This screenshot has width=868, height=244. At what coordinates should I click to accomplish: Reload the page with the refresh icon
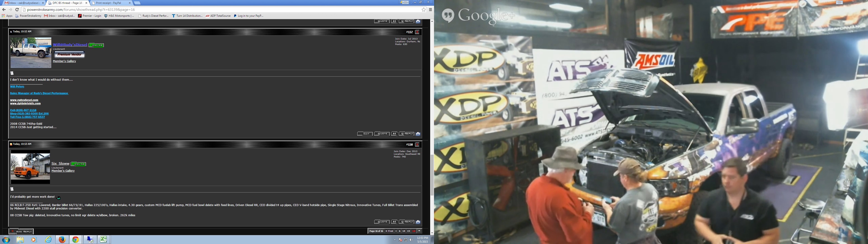17,9
